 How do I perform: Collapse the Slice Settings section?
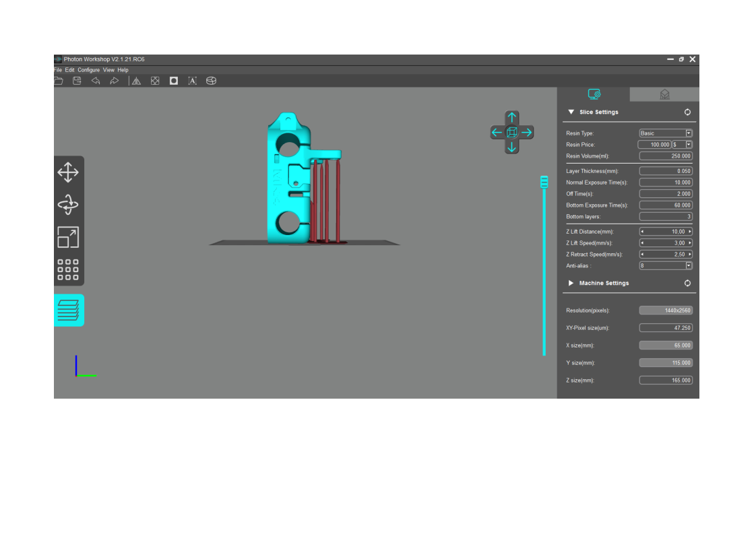[571, 112]
